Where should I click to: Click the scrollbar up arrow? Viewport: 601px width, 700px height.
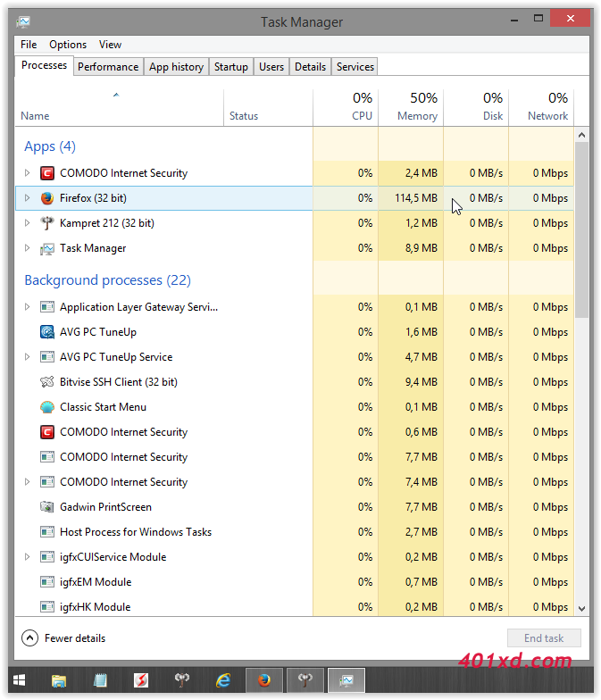click(581, 135)
